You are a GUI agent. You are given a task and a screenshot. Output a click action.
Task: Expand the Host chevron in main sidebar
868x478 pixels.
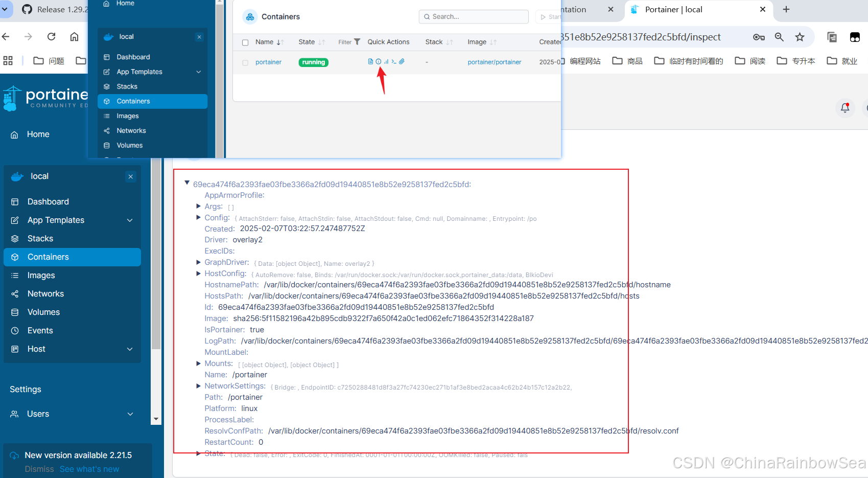click(130, 349)
